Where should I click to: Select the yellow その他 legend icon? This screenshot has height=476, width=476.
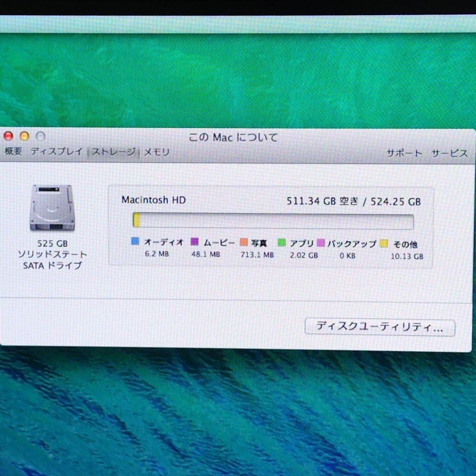pos(384,243)
